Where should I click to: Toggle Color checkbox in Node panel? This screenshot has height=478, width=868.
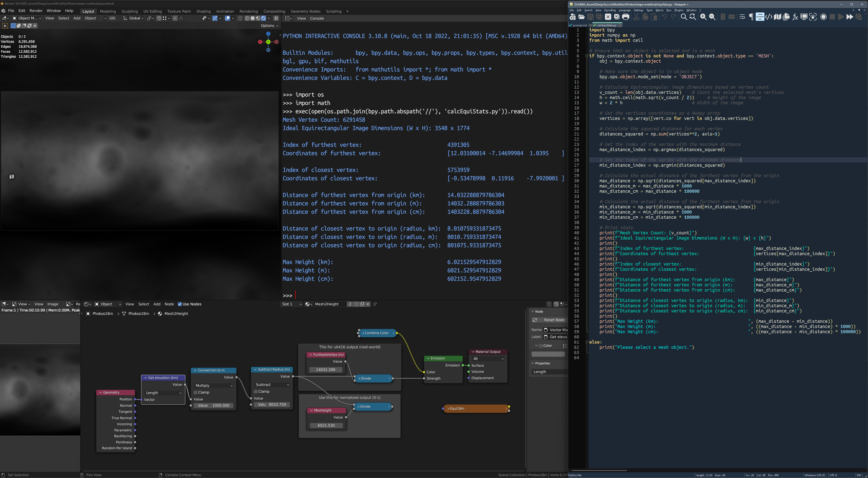[x=541, y=345]
